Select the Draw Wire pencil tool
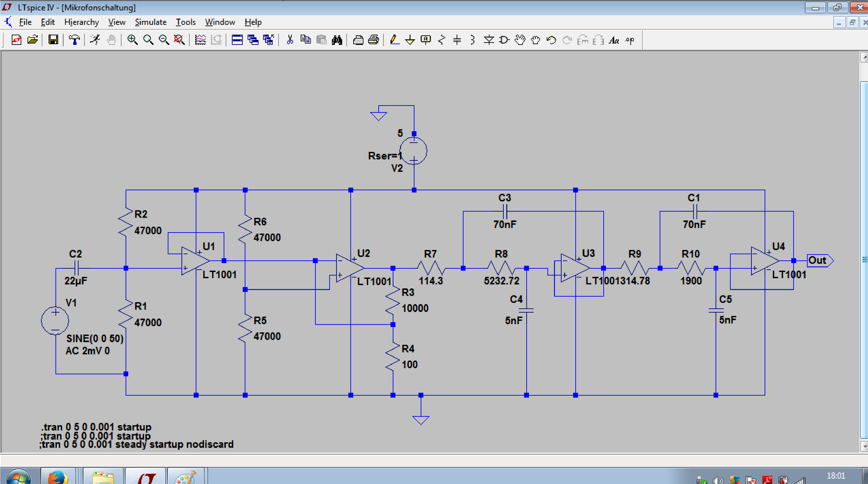The width and height of the screenshot is (868, 484). coord(394,40)
